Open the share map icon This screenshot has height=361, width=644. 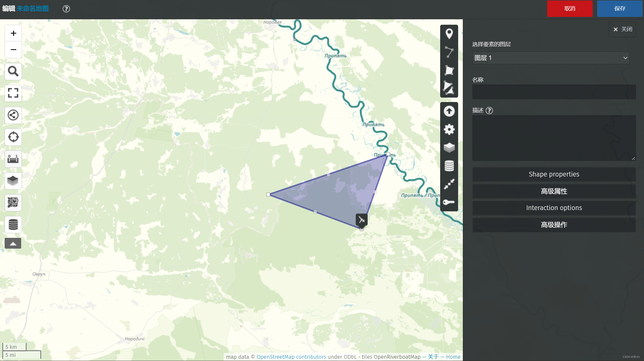(13, 115)
